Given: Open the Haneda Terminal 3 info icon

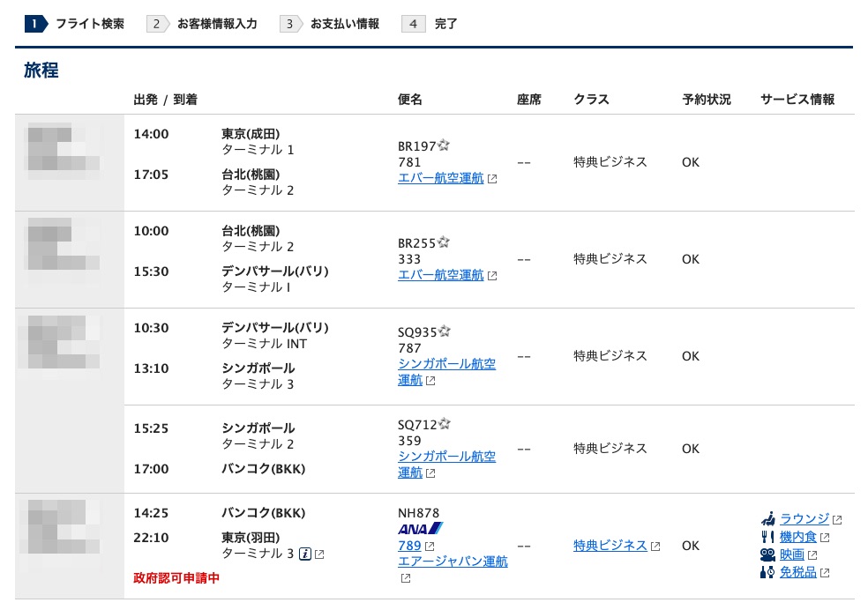Looking at the screenshot, I should coord(305,554).
